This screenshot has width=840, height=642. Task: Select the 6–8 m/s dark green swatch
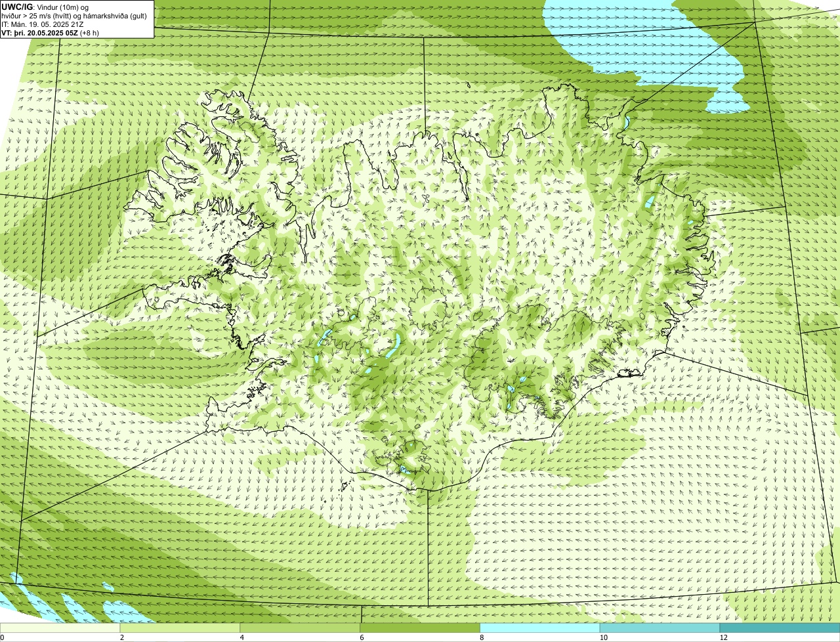point(421,628)
